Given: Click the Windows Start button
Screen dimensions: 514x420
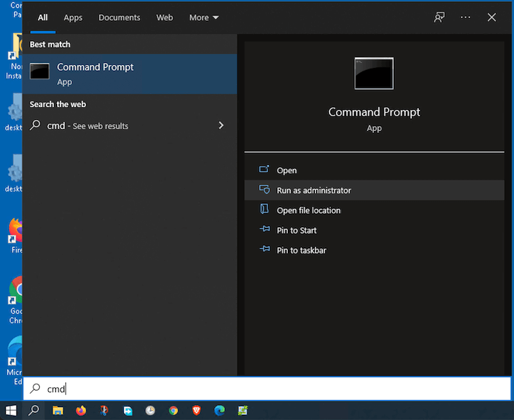Looking at the screenshot, I should pos(11,410).
